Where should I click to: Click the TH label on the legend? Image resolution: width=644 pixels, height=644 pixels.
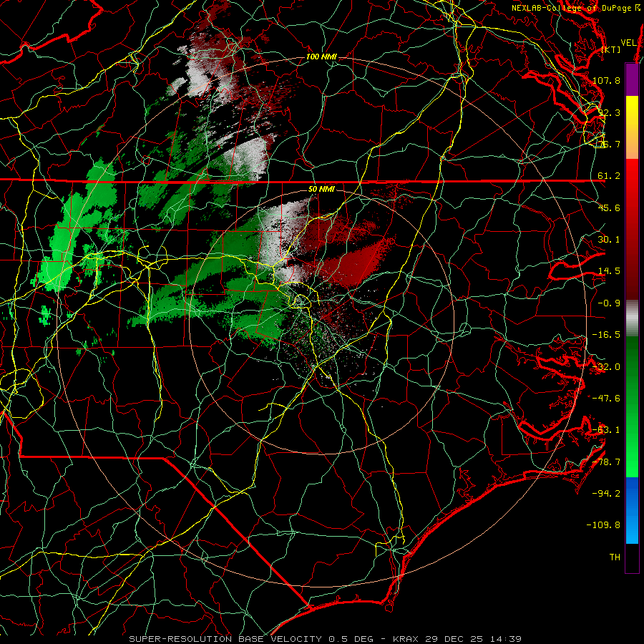[615, 557]
